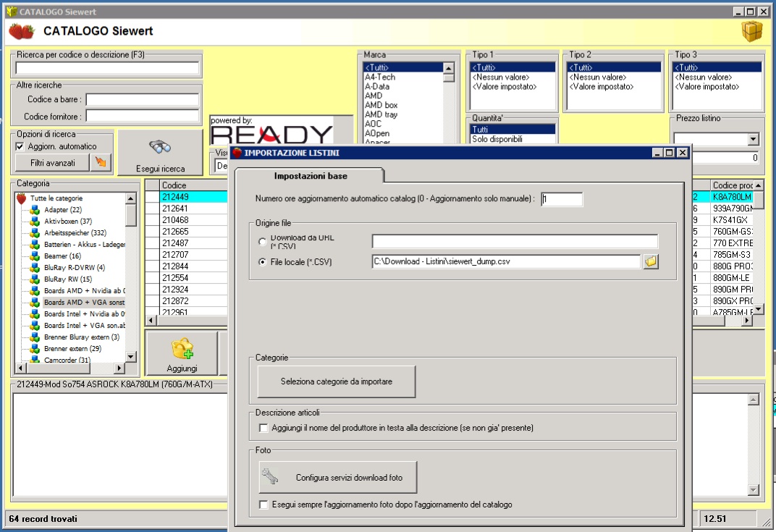Select AOC in the Marca list
The image size is (776, 532).
(403, 124)
